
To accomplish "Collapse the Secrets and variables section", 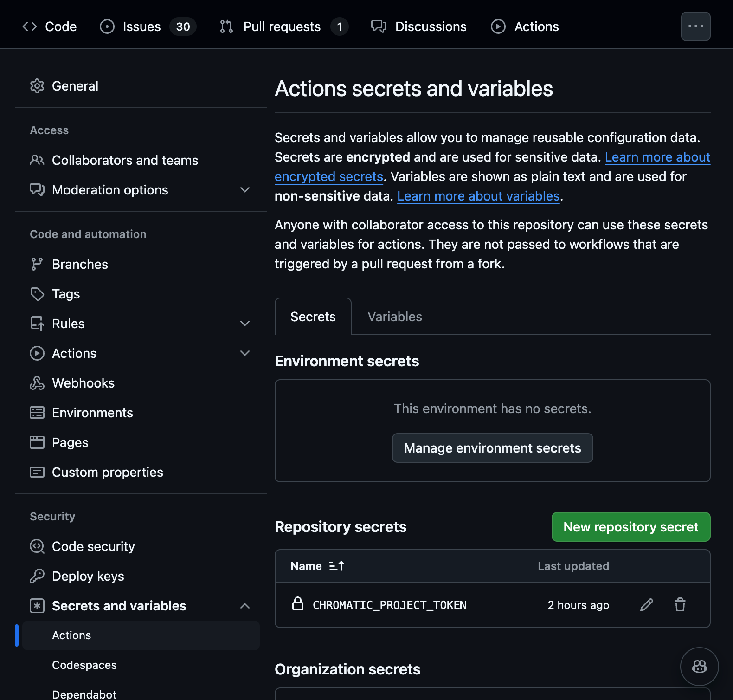I will (245, 606).
